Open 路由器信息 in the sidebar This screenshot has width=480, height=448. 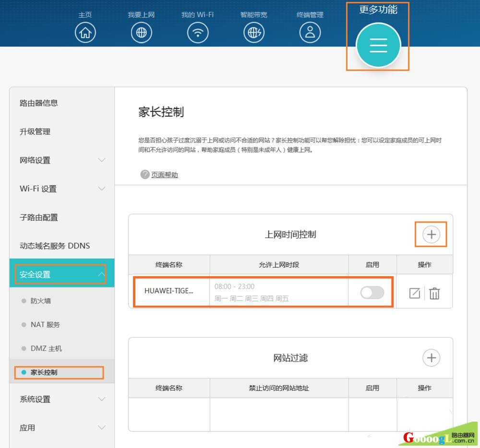(x=39, y=103)
